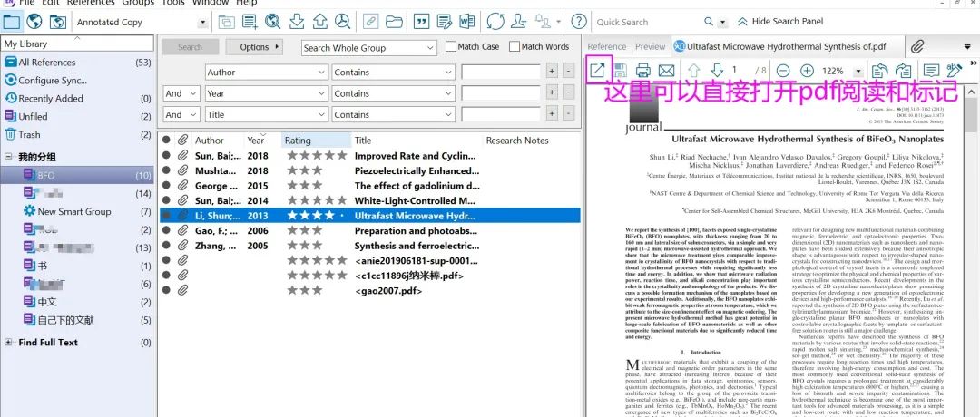Collapse the 我的分组 group set
The width and height of the screenshot is (980, 417).
8,157
